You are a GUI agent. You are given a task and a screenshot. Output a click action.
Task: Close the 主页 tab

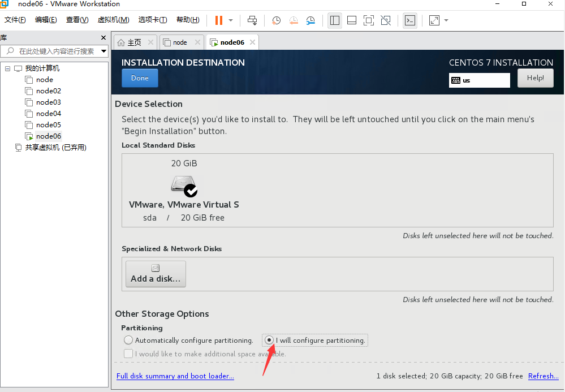(150, 42)
